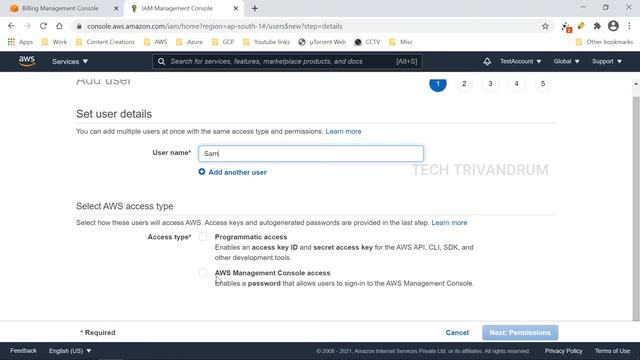Click the User name input field
The width and height of the screenshot is (640, 360).
tap(311, 153)
